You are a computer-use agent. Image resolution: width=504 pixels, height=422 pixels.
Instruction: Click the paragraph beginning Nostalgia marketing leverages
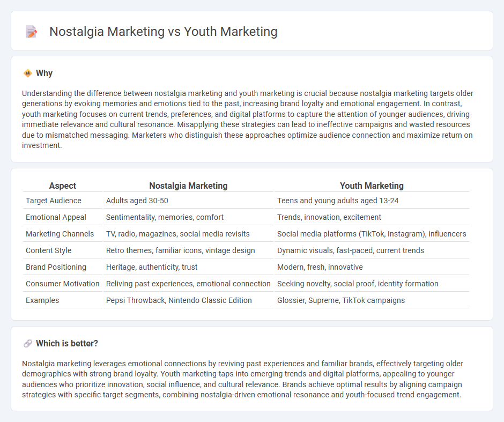point(243,379)
